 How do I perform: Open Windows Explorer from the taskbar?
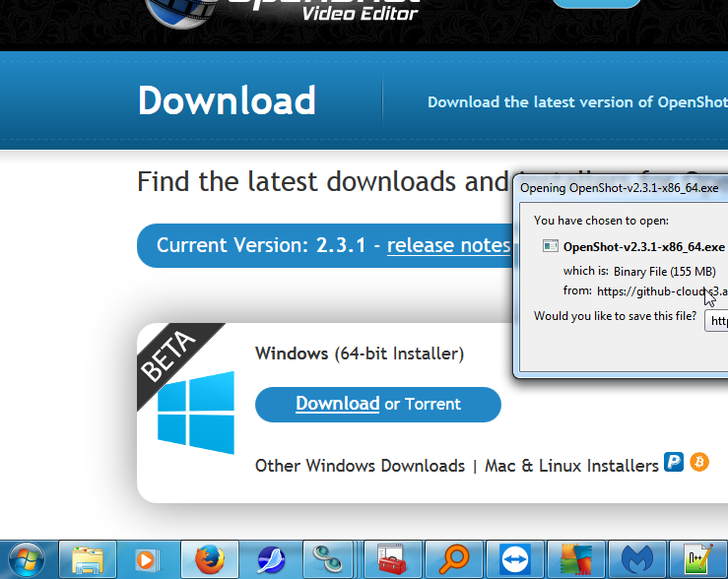(x=88, y=560)
